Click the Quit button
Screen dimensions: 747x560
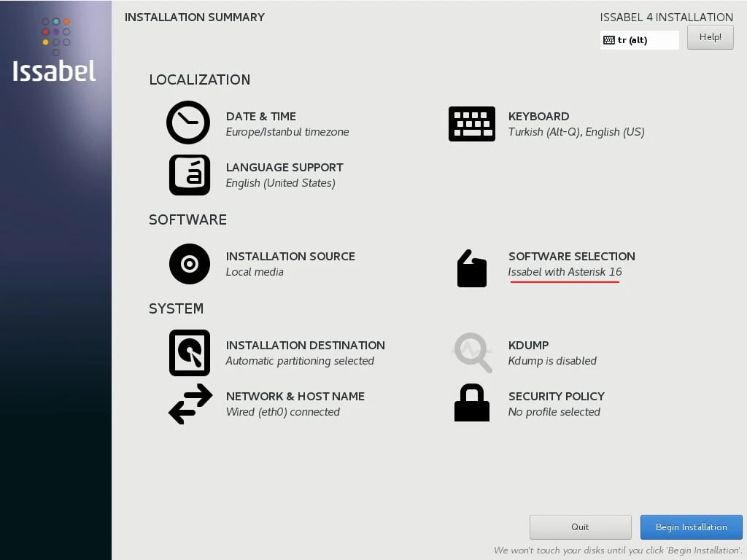pyautogui.click(x=580, y=527)
